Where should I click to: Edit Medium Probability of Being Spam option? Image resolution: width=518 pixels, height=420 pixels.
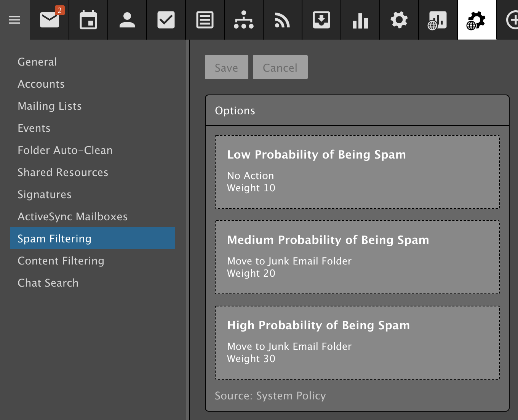(357, 257)
